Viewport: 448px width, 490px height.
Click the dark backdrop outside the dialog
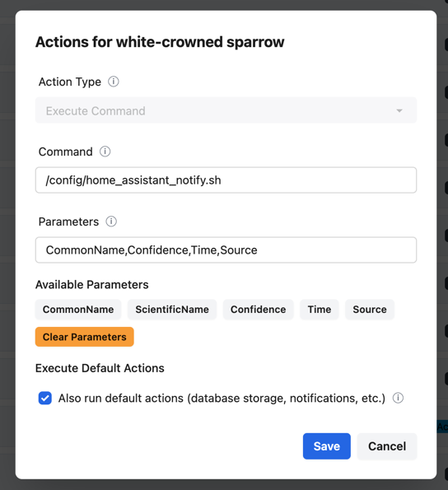(x=7, y=250)
